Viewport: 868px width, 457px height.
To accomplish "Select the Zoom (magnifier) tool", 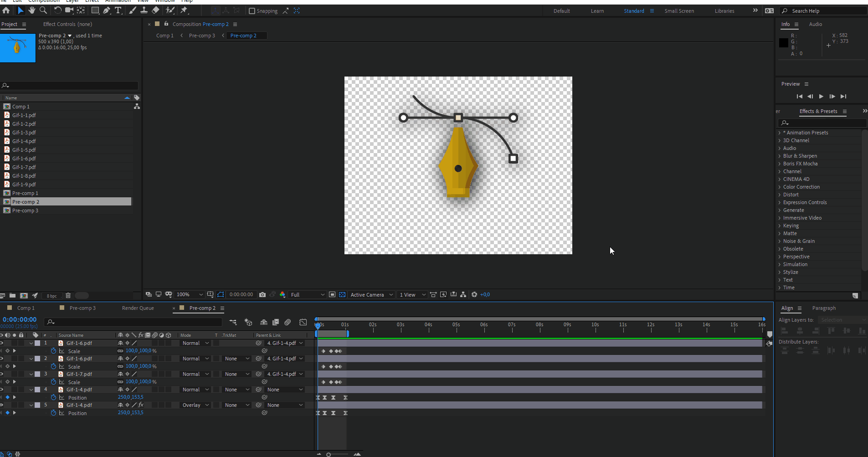I will (x=43, y=10).
